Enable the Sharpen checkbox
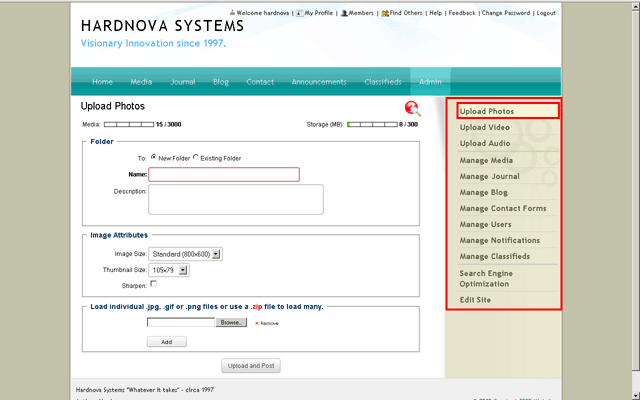 [x=153, y=285]
